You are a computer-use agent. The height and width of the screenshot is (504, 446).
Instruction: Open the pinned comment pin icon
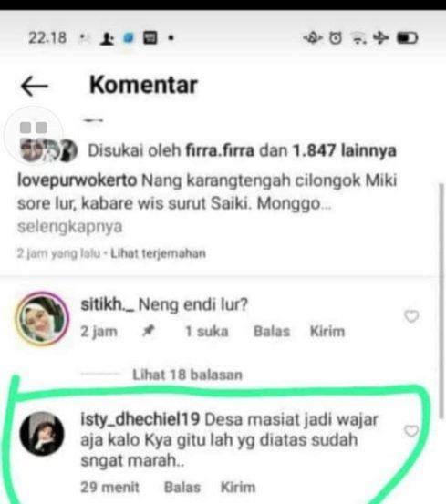149,330
